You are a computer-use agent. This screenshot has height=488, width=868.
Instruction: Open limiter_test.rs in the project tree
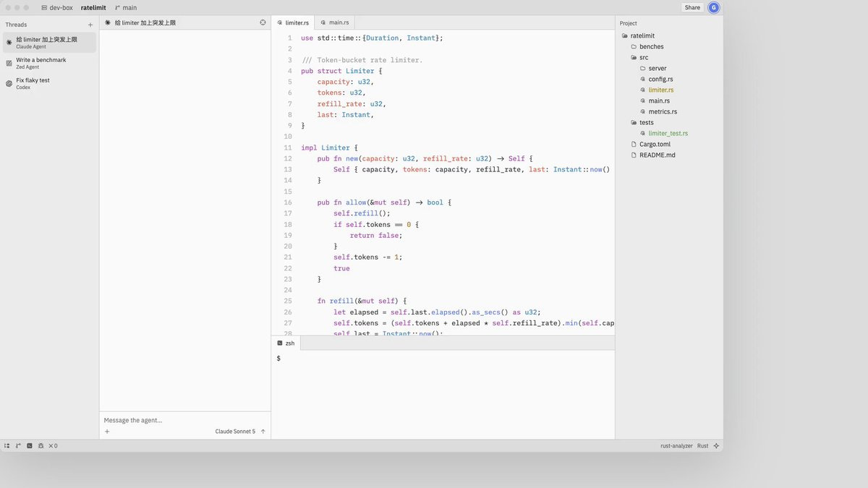[669, 133]
